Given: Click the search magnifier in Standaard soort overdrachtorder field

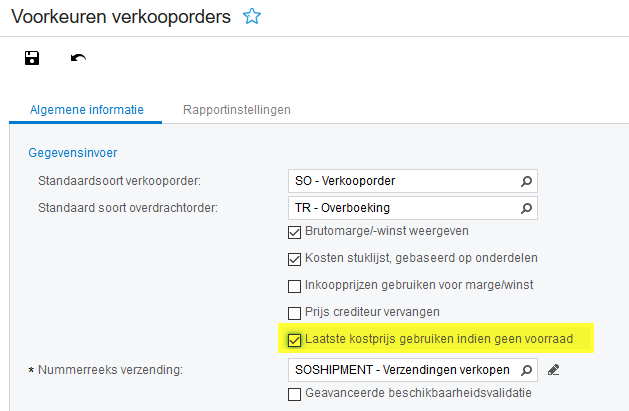Looking at the screenshot, I should coord(527,208).
